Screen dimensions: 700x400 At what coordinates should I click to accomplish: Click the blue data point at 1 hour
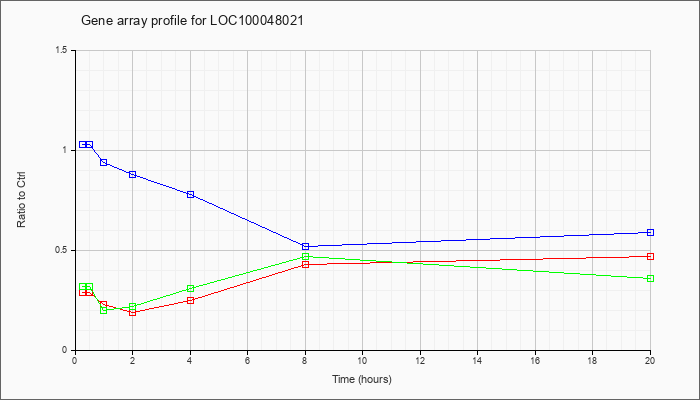tap(104, 162)
